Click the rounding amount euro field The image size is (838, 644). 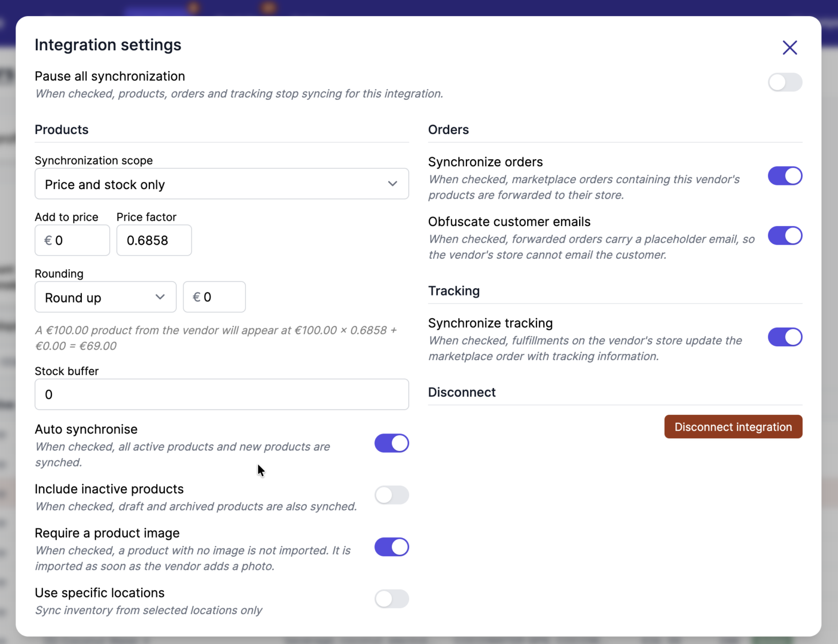pyautogui.click(x=214, y=297)
